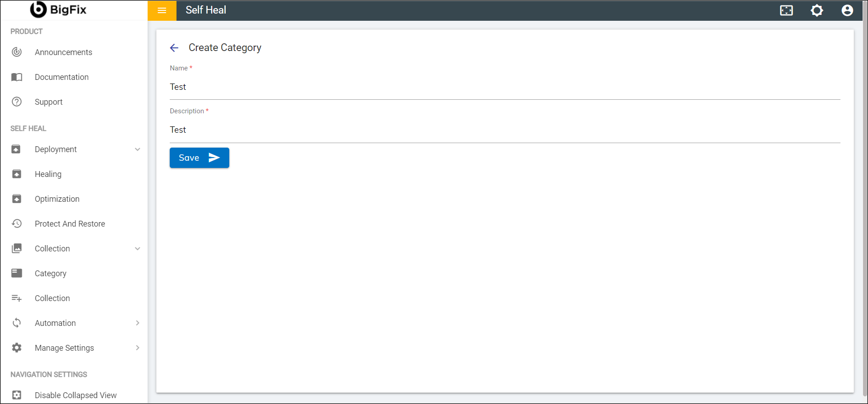Viewport: 868px width, 404px height.
Task: Click the Support question mark icon
Action: point(17,102)
